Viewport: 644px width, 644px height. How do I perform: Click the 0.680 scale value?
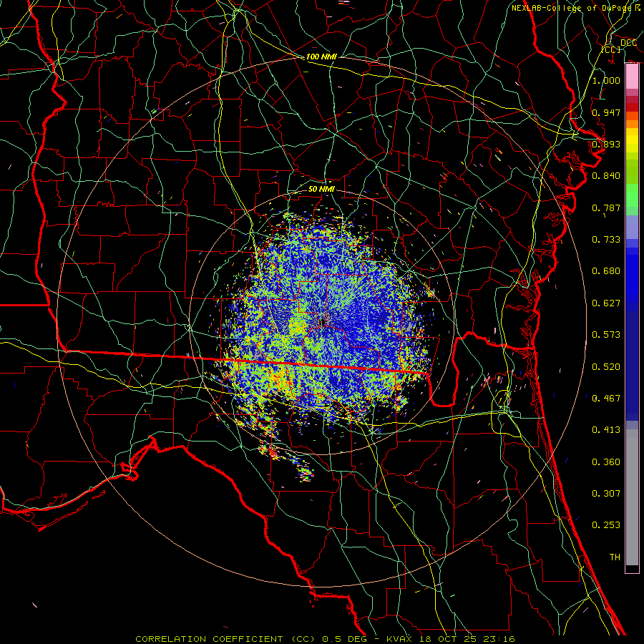click(606, 271)
